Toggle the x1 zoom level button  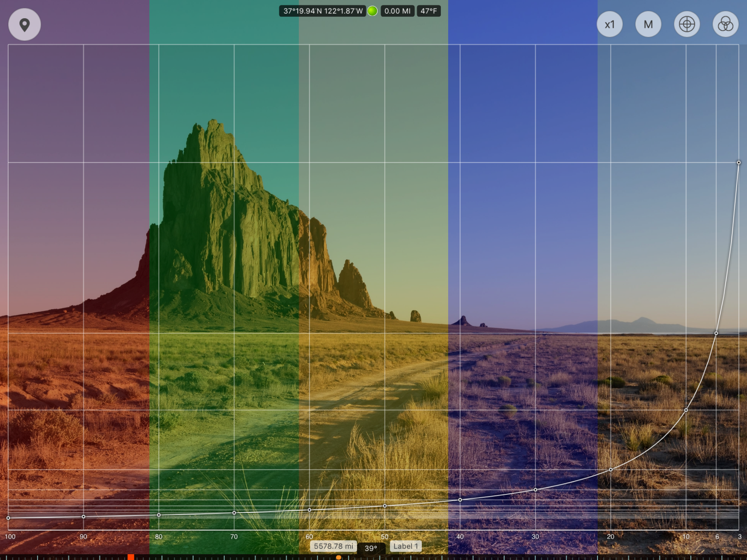609,25
